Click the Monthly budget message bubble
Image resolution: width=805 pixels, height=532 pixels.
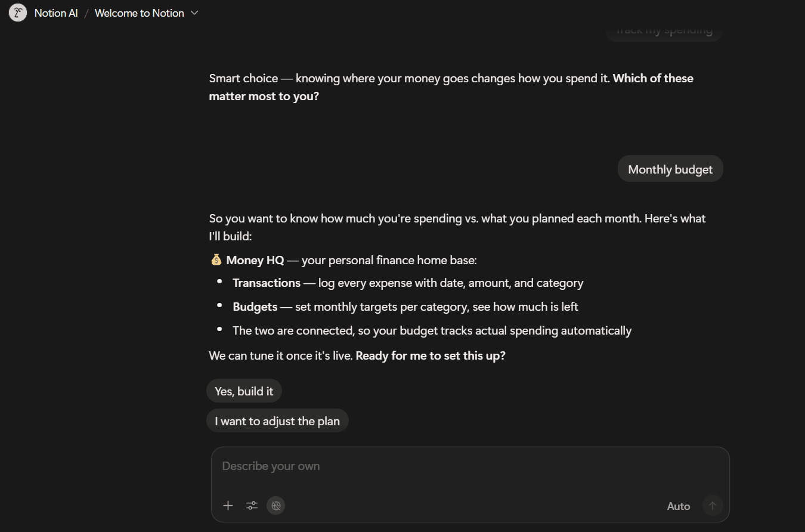pos(670,169)
